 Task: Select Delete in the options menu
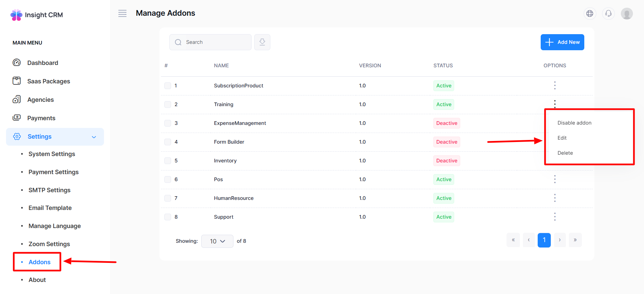[x=565, y=153]
